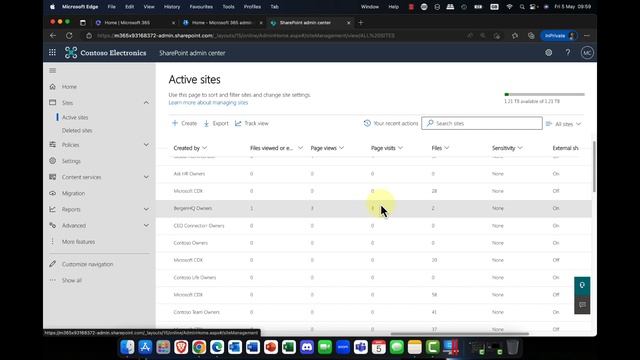640x360 pixels.
Task: Open the Profiles menu
Action: 252,7
